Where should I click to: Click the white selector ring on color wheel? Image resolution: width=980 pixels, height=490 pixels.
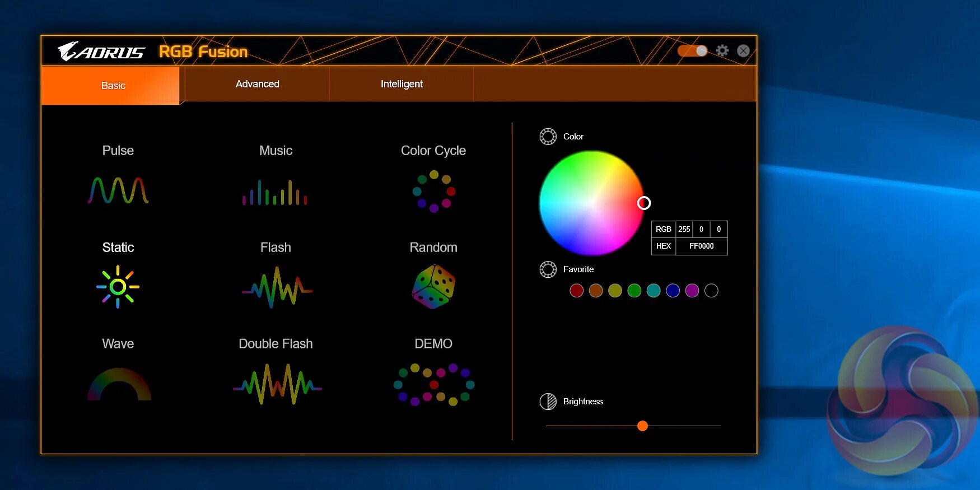644,203
